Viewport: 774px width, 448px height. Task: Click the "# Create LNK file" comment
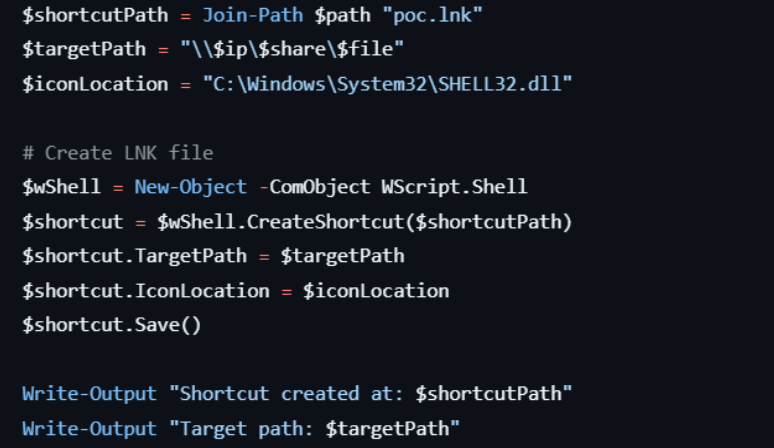pos(117,152)
